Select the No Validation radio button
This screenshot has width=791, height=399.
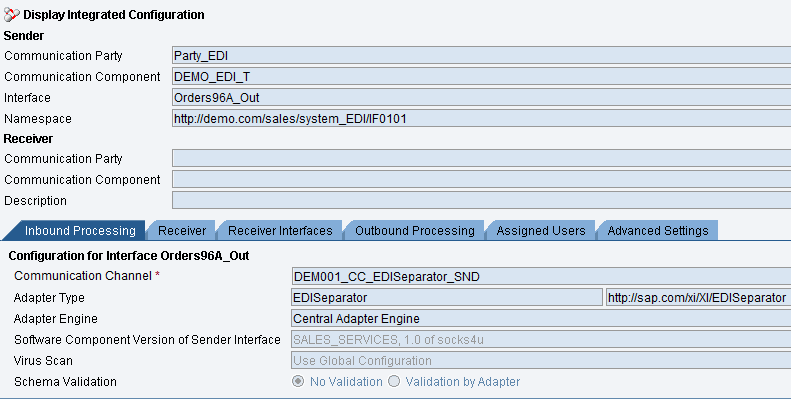point(298,381)
